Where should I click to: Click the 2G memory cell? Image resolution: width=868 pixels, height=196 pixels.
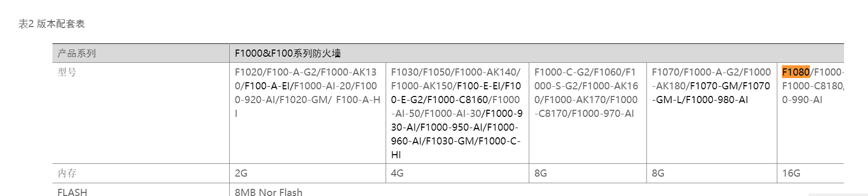point(308,173)
